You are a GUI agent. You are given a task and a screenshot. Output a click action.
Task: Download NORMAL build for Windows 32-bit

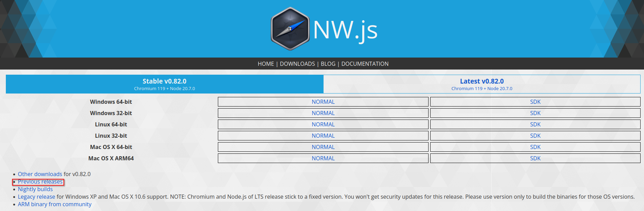323,113
